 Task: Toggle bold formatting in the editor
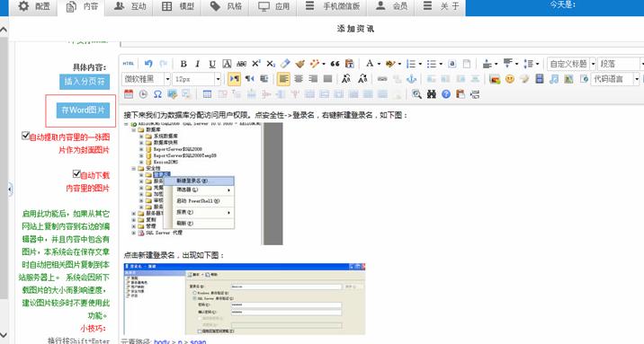pos(183,64)
